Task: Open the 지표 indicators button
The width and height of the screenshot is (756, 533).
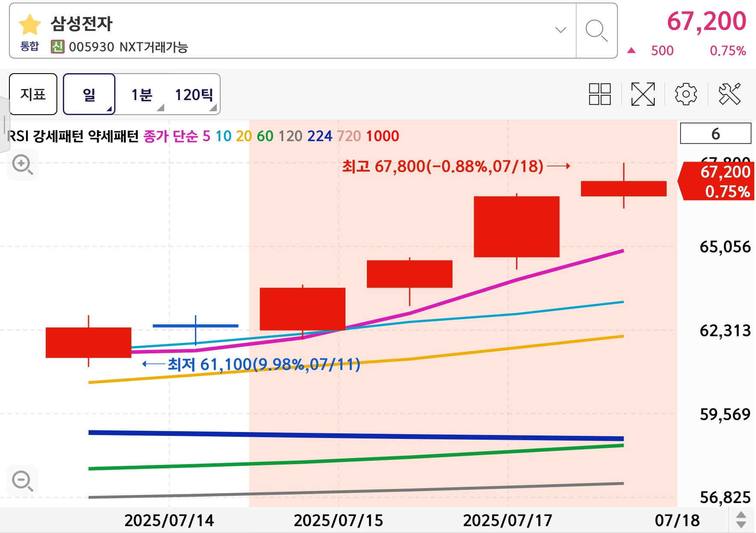Action: 33,94
